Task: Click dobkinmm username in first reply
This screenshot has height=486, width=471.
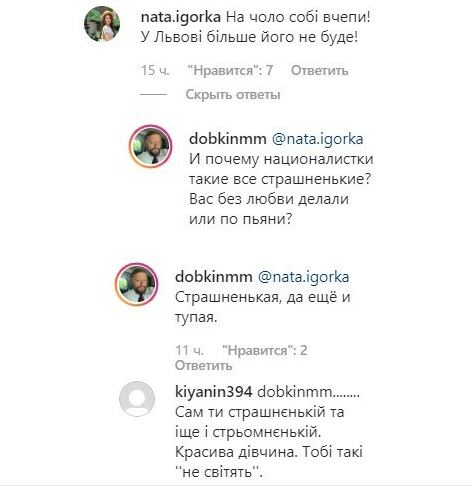Action: (x=228, y=139)
